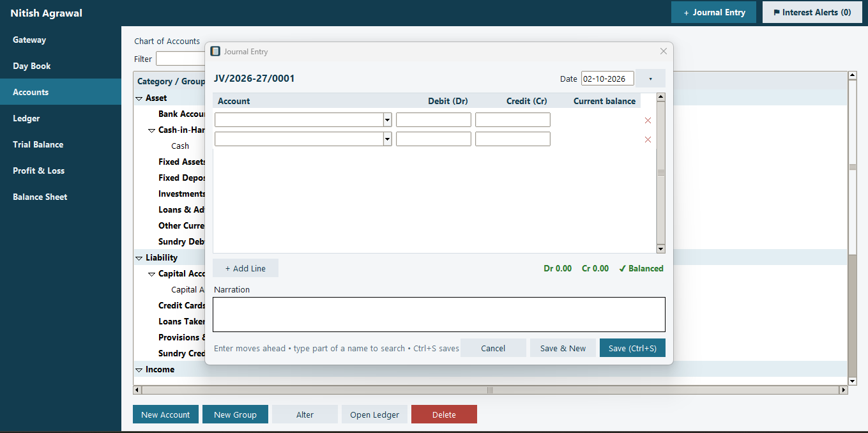Click the + Journal Entry button
The width and height of the screenshot is (868, 433).
(x=713, y=12)
